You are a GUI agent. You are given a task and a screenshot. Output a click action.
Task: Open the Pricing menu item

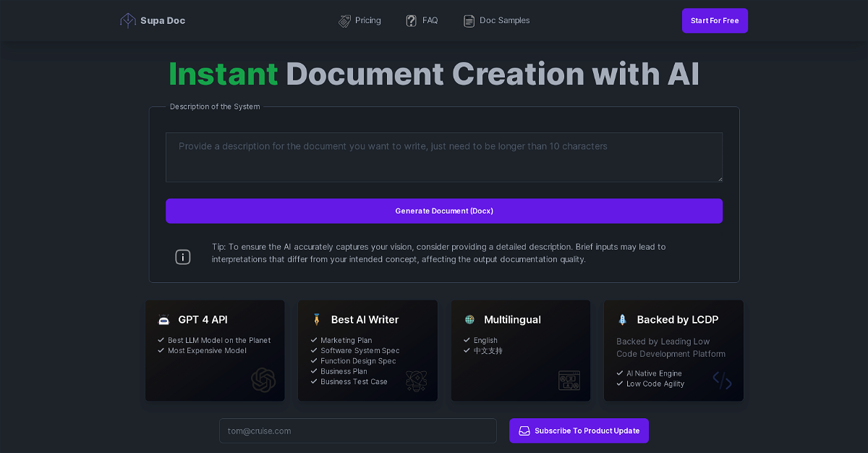(367, 21)
